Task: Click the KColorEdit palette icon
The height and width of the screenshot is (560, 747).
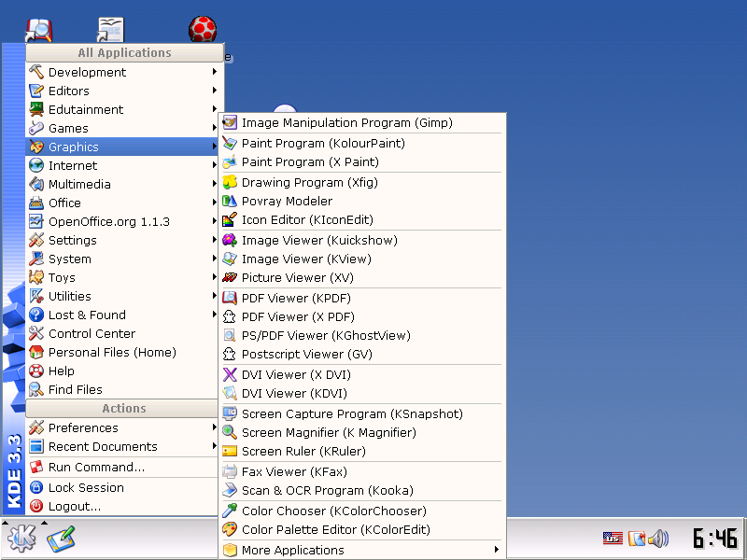Action: pos(230,529)
